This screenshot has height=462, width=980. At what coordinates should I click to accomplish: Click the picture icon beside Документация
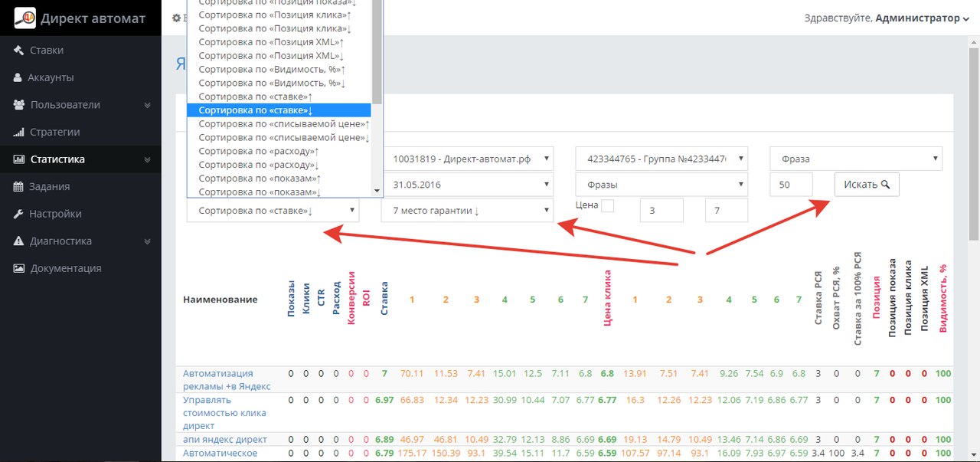pos(18,269)
